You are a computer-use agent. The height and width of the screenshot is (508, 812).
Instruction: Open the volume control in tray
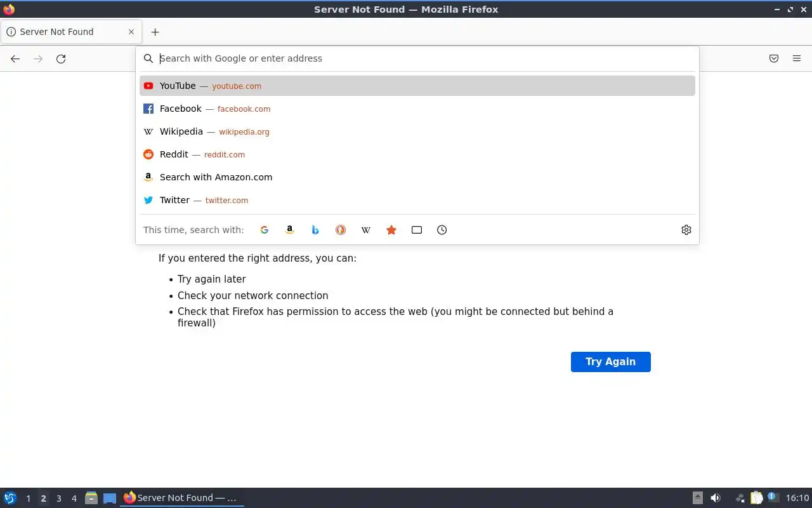[716, 498]
